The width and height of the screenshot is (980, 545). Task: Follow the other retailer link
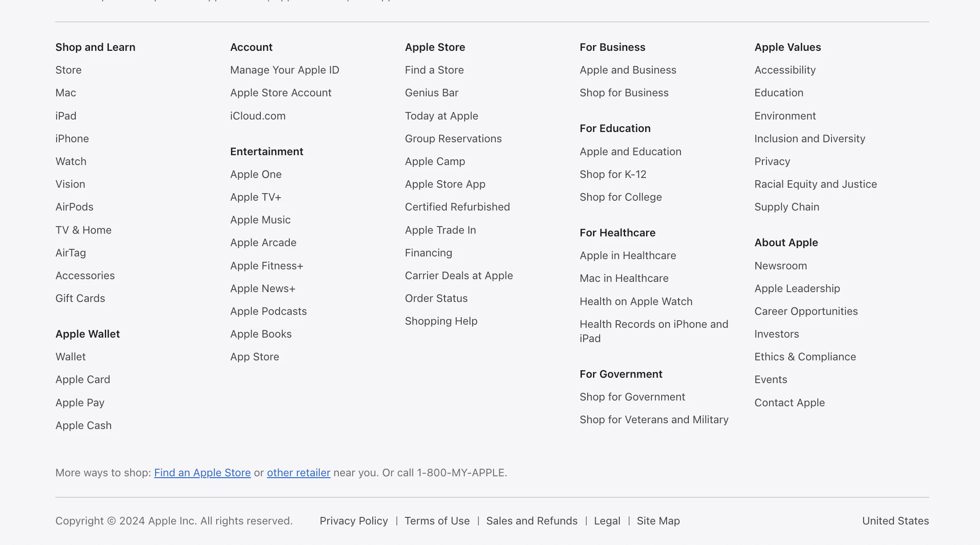(299, 473)
